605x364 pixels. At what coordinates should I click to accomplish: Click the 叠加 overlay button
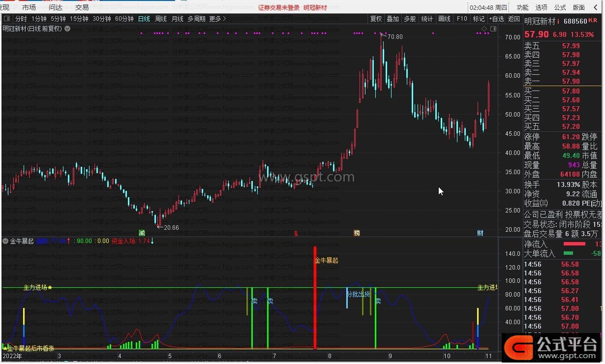393,19
